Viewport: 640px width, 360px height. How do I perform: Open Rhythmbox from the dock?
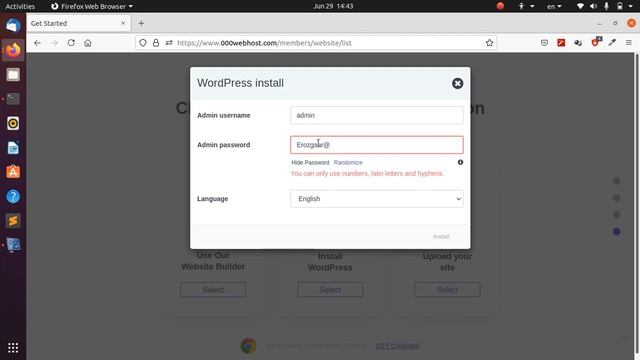coord(13,123)
